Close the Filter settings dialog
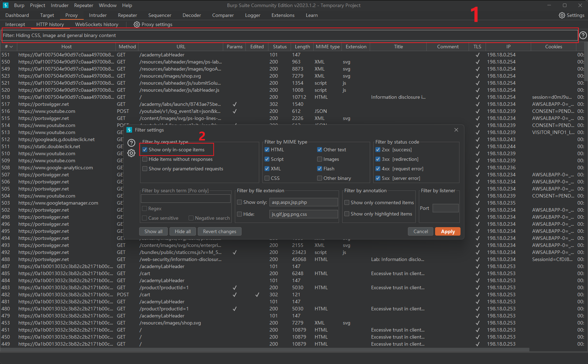Screen dimensions: 588x364 456,130
